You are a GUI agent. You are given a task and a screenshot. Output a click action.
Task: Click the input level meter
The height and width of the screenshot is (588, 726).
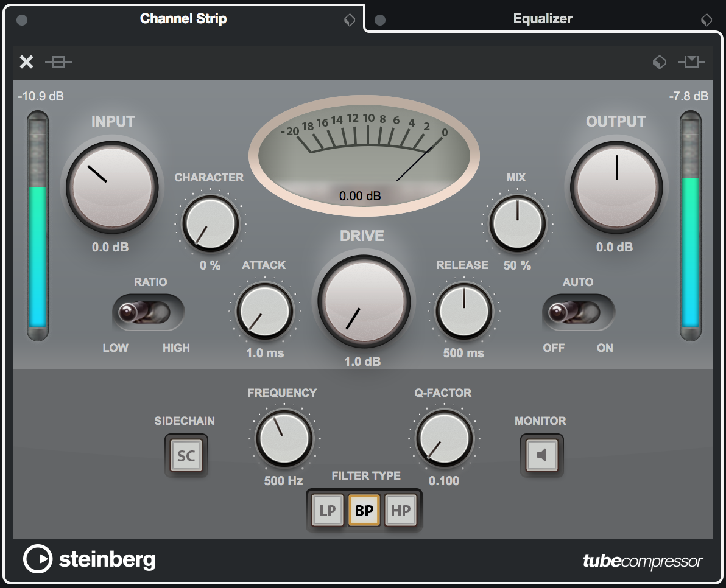pos(38,225)
